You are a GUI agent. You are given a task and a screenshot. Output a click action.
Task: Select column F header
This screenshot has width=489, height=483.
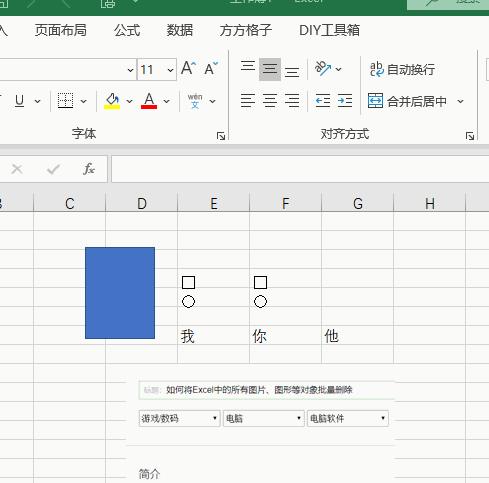286,203
